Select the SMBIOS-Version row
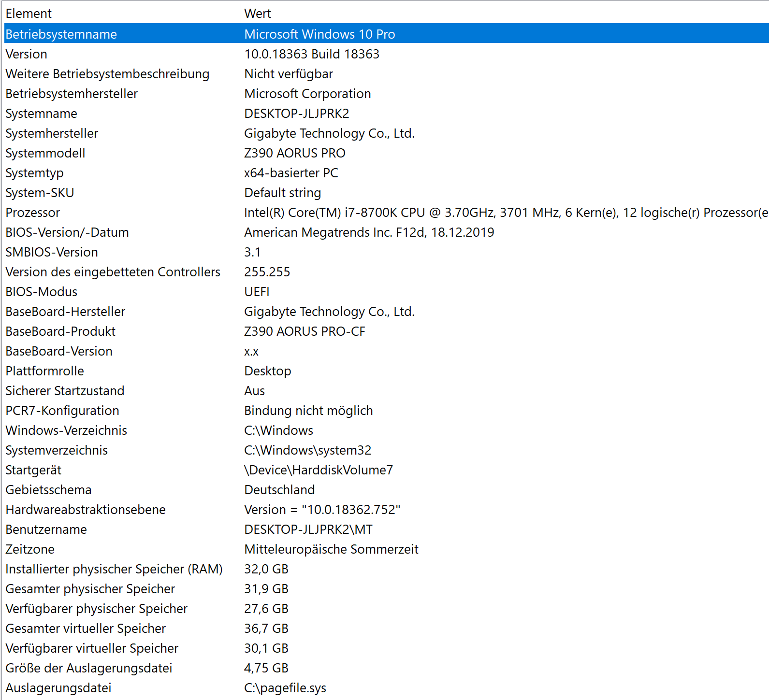This screenshot has height=700, width=769. [x=386, y=252]
